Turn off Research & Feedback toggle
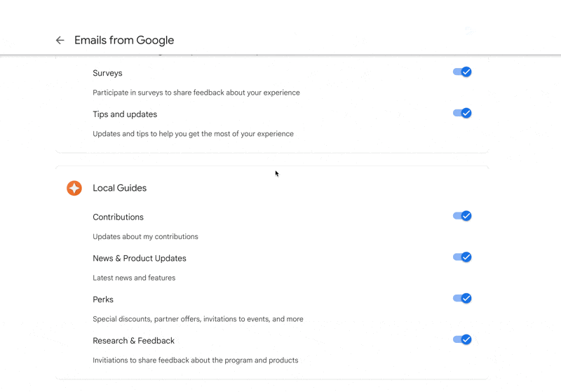The width and height of the screenshot is (561, 392). (462, 339)
